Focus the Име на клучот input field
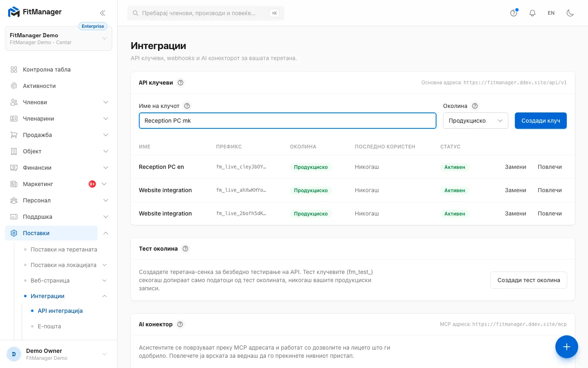588x368 pixels. coord(287,121)
